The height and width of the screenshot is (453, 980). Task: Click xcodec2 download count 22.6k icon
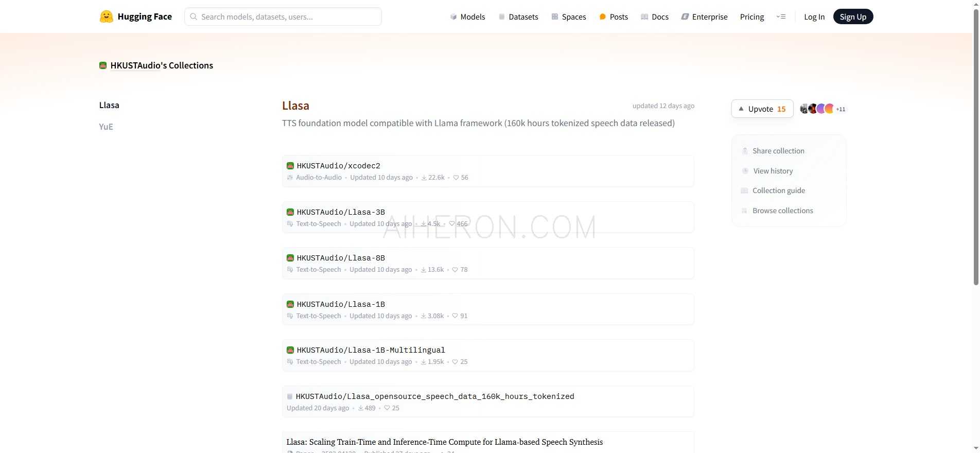click(x=424, y=178)
